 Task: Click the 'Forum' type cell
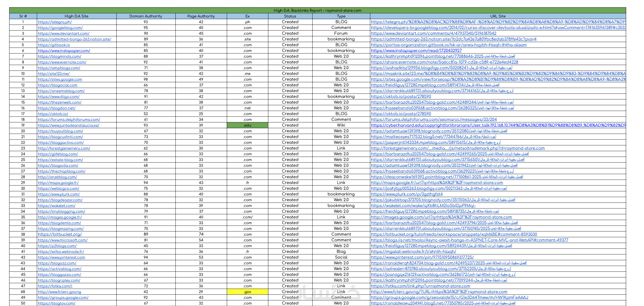click(x=341, y=33)
